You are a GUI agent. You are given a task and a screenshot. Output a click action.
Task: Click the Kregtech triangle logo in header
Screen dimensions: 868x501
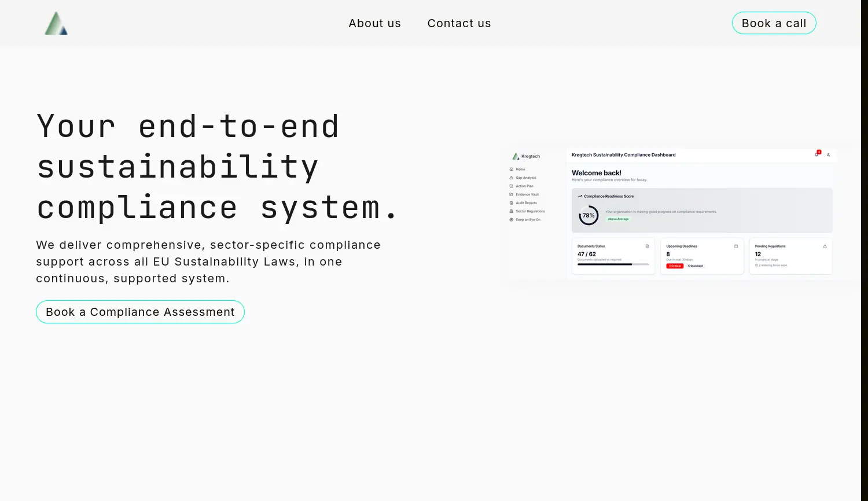[56, 23]
